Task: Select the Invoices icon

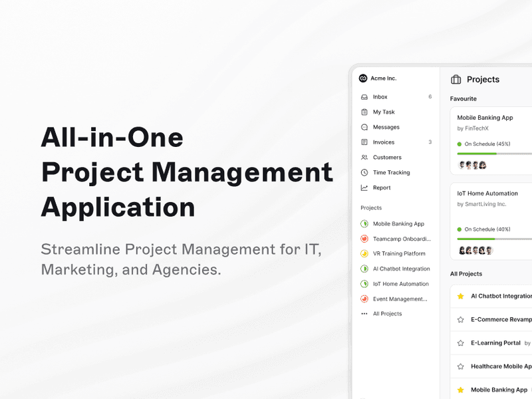Action: 364,142
